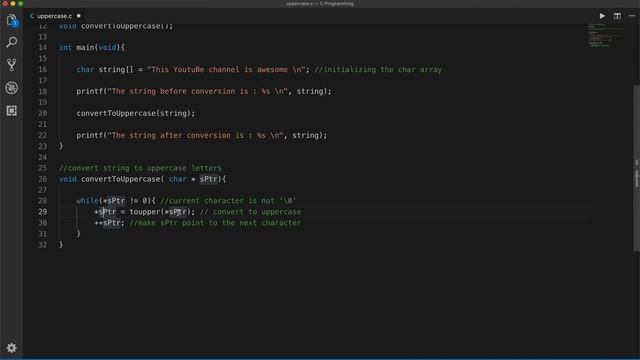The height and width of the screenshot is (360, 640).
Task: Open the Source Control view
Action: point(11,64)
